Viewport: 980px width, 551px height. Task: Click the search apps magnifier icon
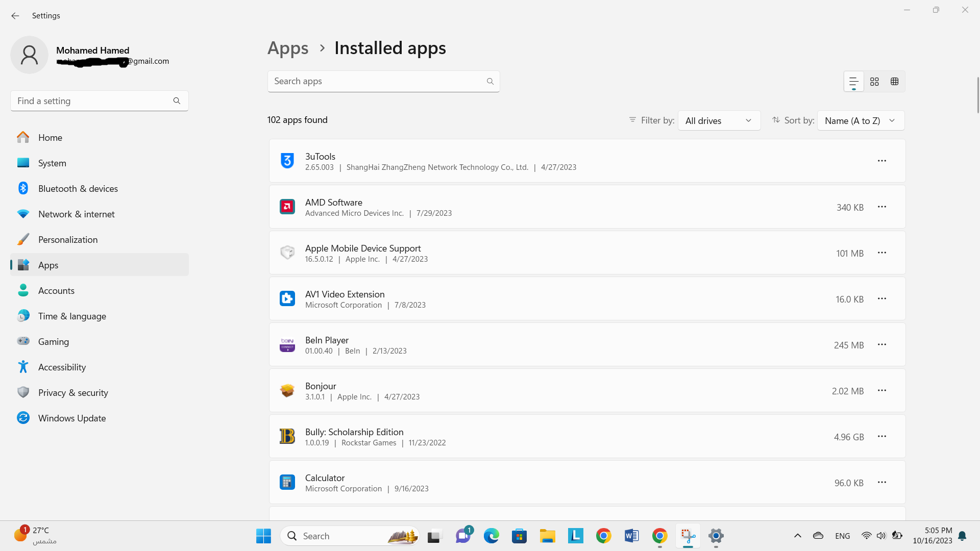(x=490, y=82)
